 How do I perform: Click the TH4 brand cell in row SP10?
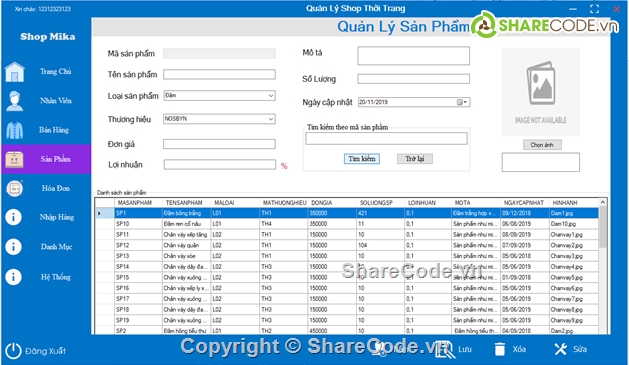click(284, 224)
